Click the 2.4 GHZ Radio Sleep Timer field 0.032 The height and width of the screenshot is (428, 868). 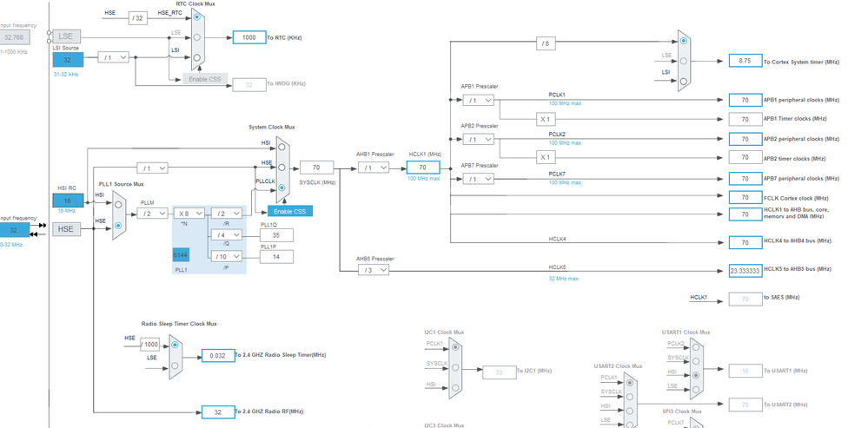[218, 356]
